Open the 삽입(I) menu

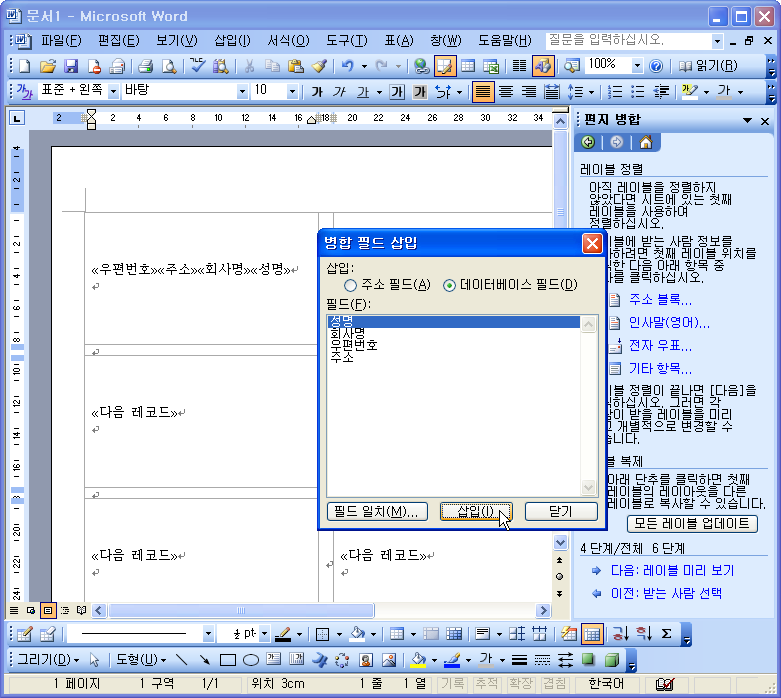pos(233,40)
